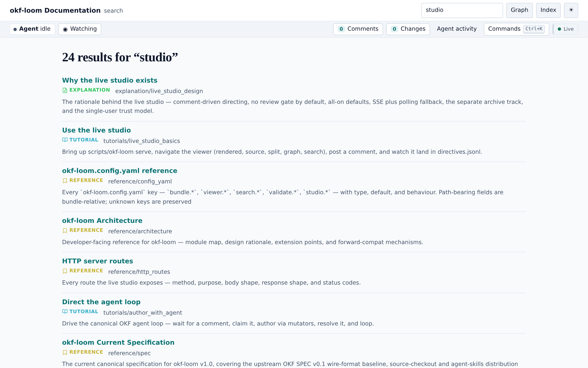Click the green Live status dot
This screenshot has height=368, width=588.
coord(559,29)
